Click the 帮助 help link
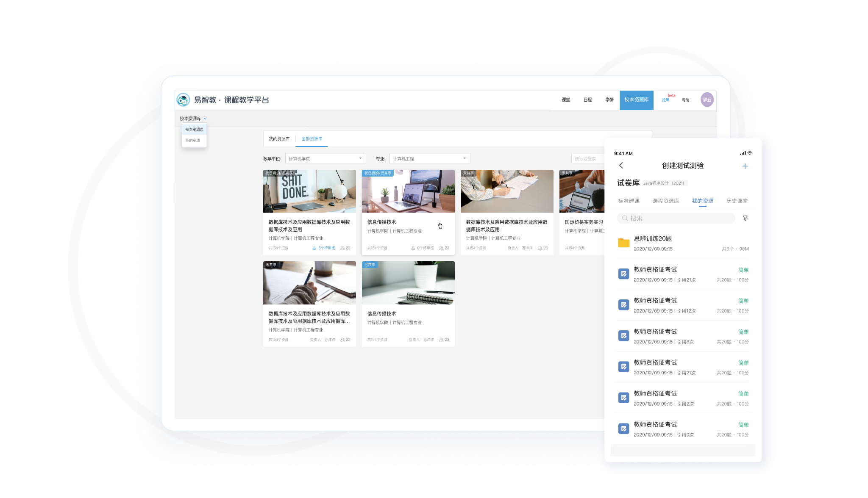Screen dimensions: 868x498 (685, 100)
